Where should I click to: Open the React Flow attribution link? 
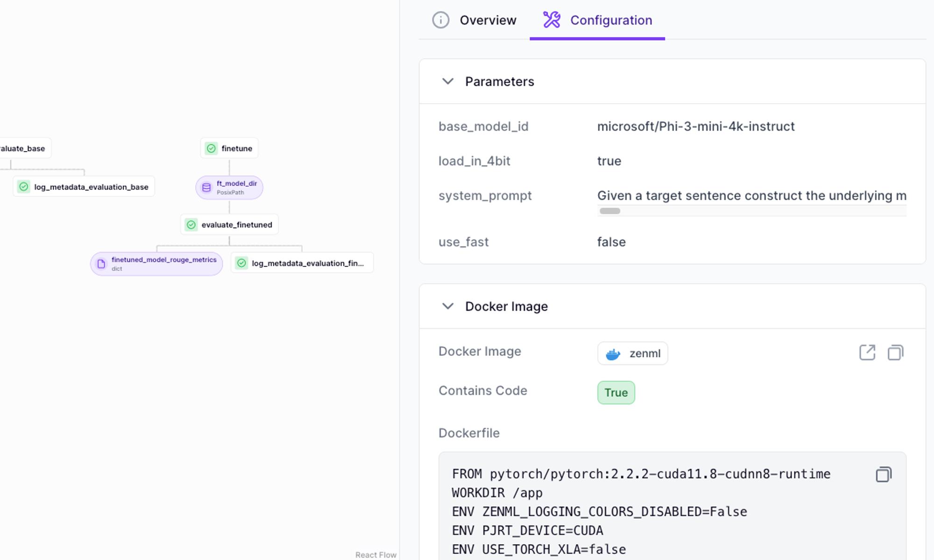pos(375,555)
